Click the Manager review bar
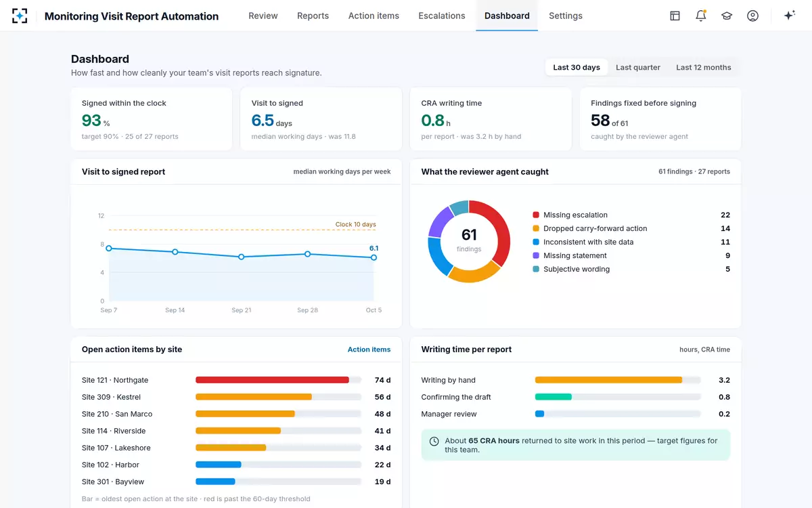Viewport: 812px width, 508px height. click(x=540, y=414)
